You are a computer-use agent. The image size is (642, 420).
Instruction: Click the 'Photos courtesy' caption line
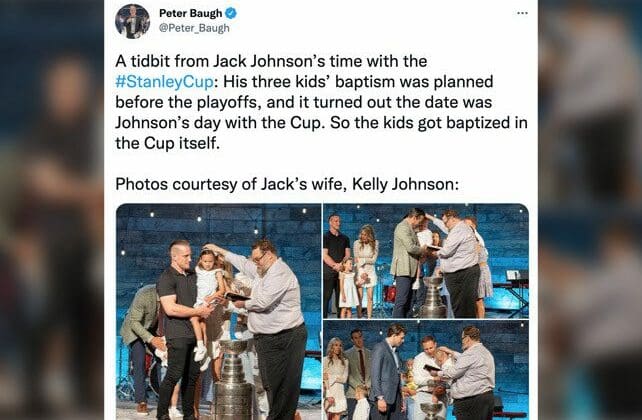coord(287,184)
